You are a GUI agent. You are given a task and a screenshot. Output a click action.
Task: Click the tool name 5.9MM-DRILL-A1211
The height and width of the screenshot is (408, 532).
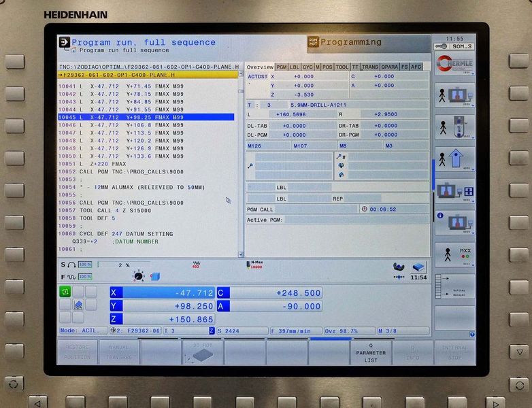coord(318,105)
